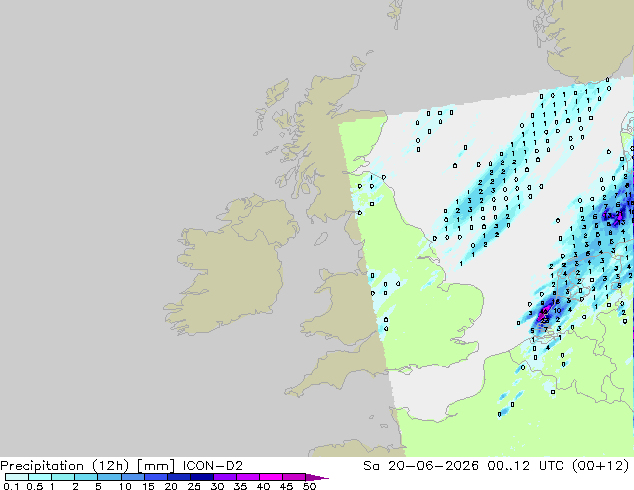Click the 'ICON-D2' model label
This screenshot has width=634, height=490.
coord(213,466)
